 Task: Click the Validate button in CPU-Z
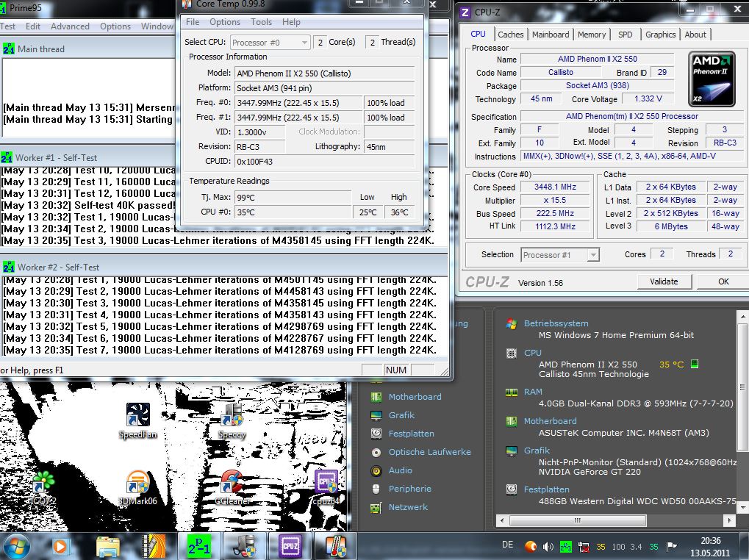click(x=664, y=281)
